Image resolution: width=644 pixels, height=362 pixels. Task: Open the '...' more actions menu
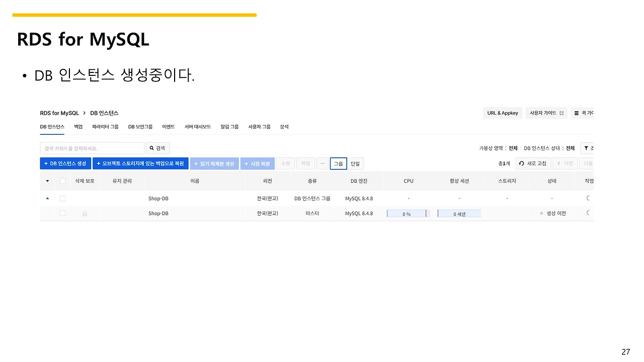(322, 163)
